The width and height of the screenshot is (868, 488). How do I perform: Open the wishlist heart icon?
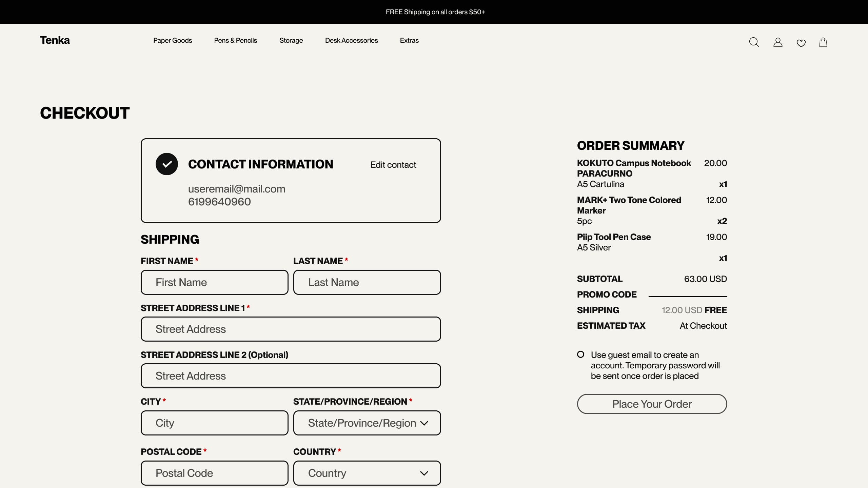(x=801, y=43)
